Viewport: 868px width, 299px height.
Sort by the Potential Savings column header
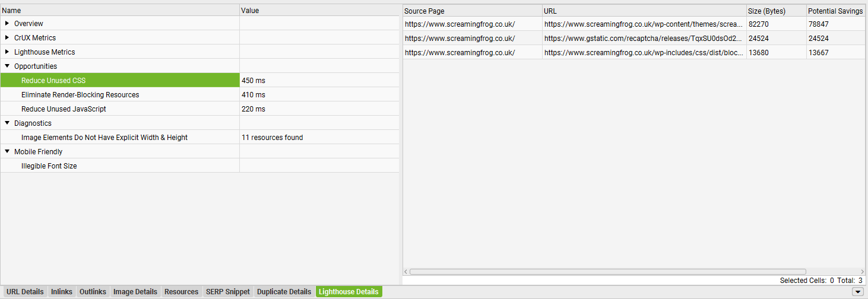click(836, 11)
